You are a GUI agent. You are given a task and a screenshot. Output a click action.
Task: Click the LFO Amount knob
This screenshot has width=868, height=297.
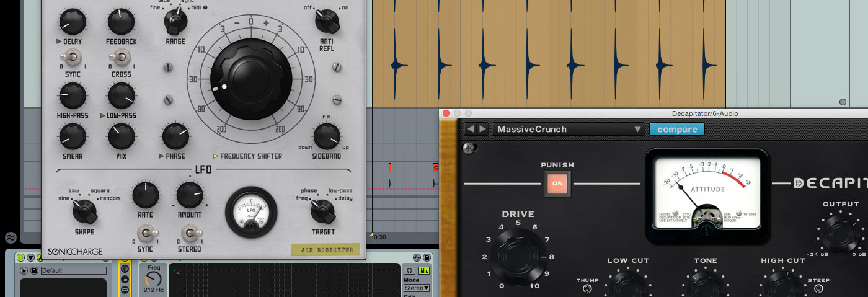pos(189,195)
